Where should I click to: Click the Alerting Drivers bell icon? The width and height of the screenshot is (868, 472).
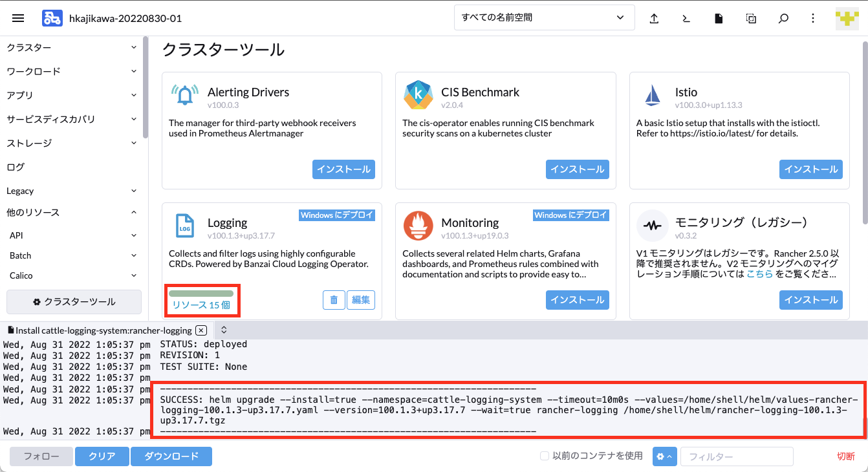point(185,96)
